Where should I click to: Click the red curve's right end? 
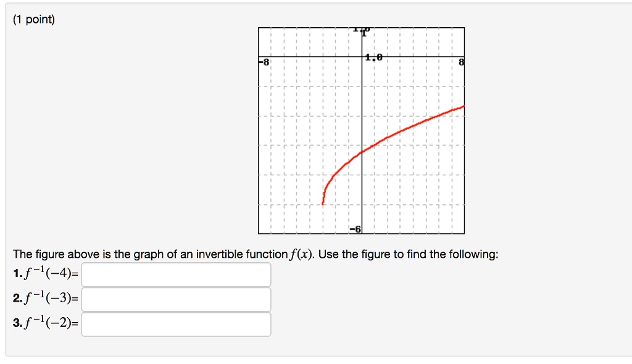(x=463, y=106)
